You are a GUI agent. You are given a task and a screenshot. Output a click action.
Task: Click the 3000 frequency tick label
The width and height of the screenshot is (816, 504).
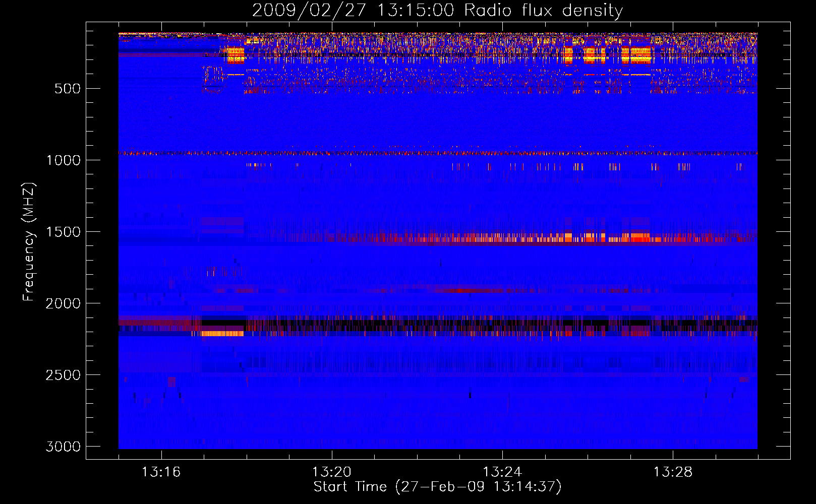click(x=63, y=447)
